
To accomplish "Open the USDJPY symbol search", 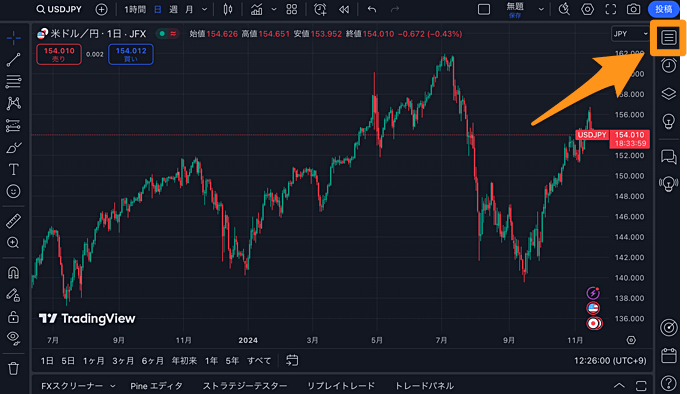I will coord(59,9).
